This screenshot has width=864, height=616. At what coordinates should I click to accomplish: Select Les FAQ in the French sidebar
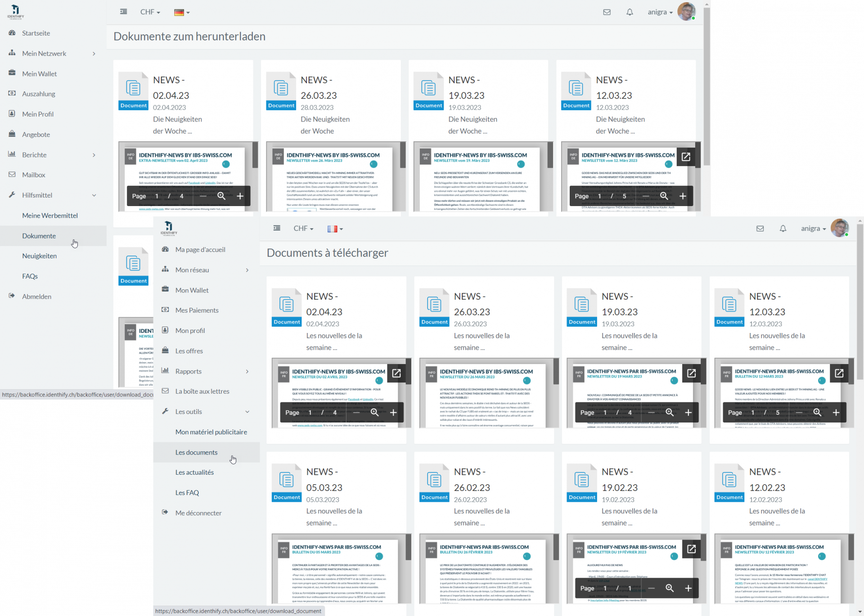coord(187,493)
